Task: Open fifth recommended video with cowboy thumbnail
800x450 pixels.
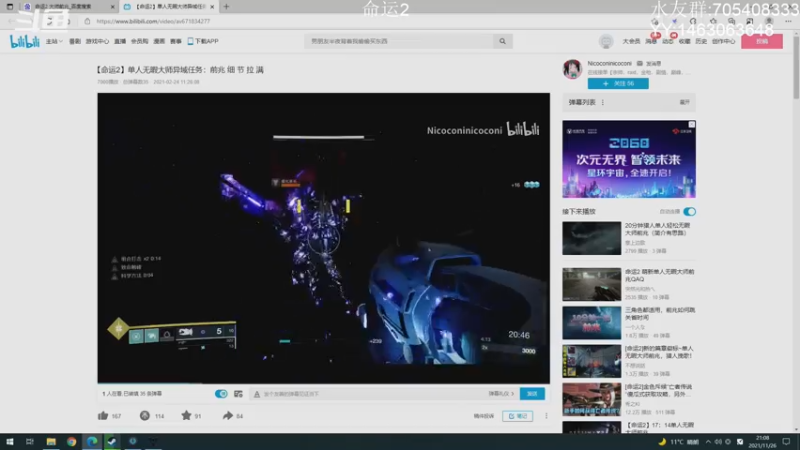Action: 592,399
